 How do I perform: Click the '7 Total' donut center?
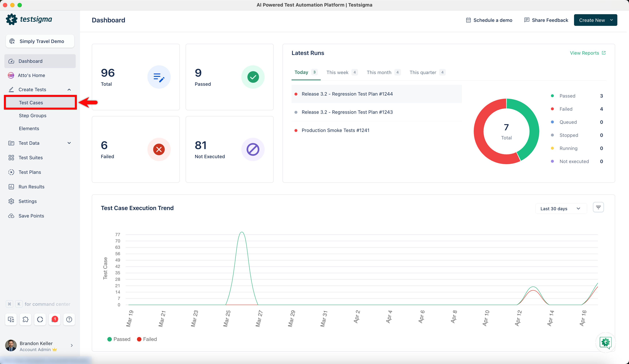pos(506,132)
